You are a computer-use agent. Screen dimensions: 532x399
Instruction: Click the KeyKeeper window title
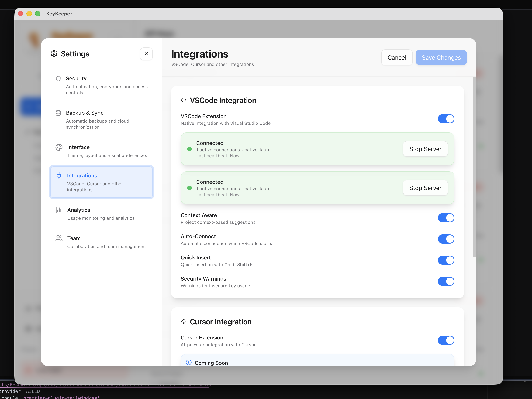tap(59, 14)
